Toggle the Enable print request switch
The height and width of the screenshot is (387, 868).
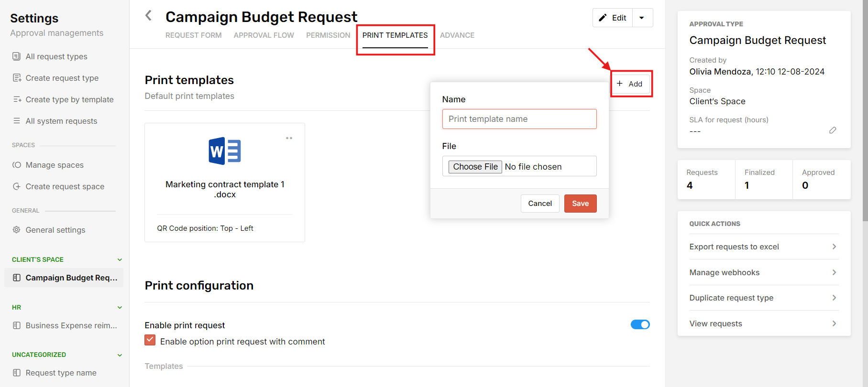[x=640, y=324]
